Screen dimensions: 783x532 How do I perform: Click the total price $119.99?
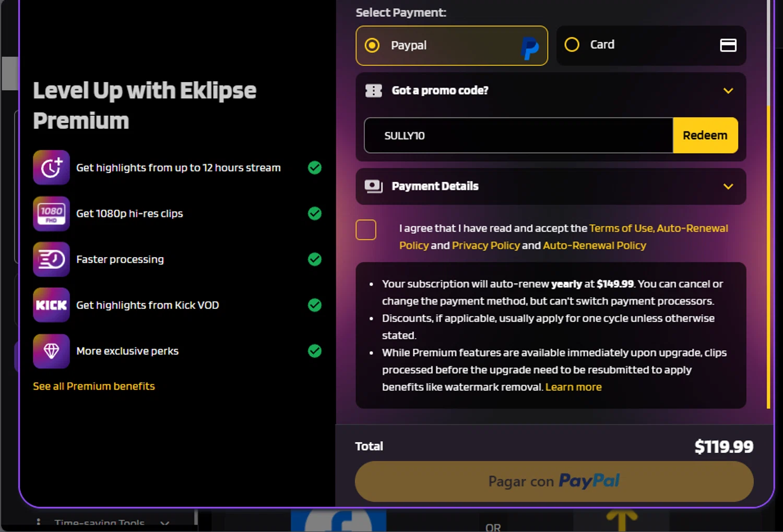pos(723,446)
